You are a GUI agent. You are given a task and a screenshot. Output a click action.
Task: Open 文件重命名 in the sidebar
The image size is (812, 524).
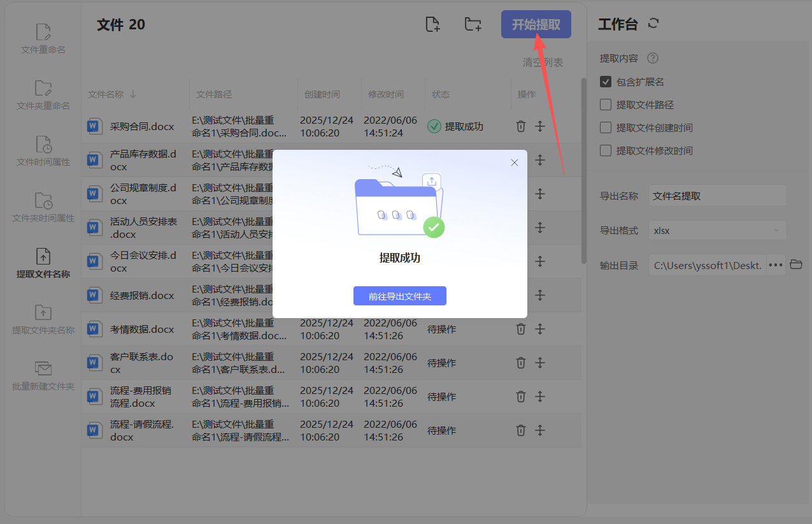pos(43,39)
